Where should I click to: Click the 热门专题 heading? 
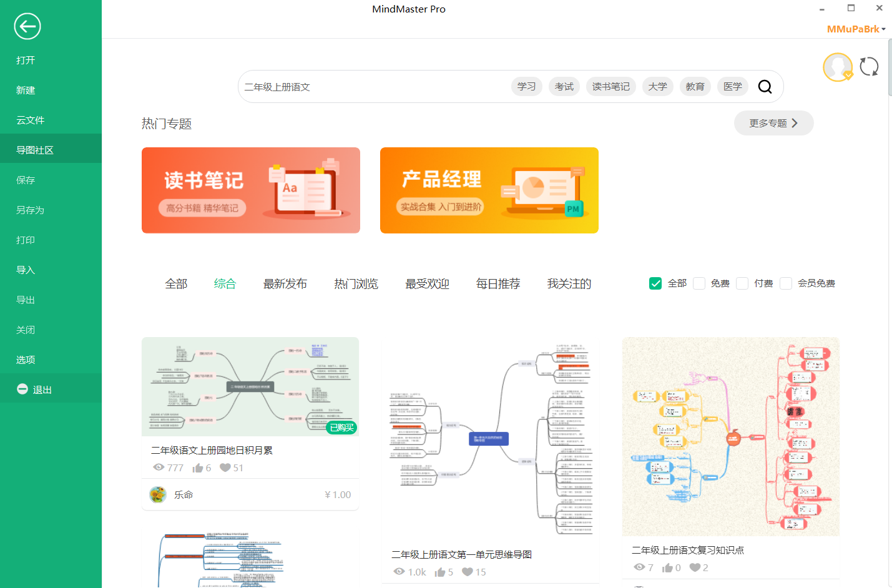pyautogui.click(x=167, y=124)
